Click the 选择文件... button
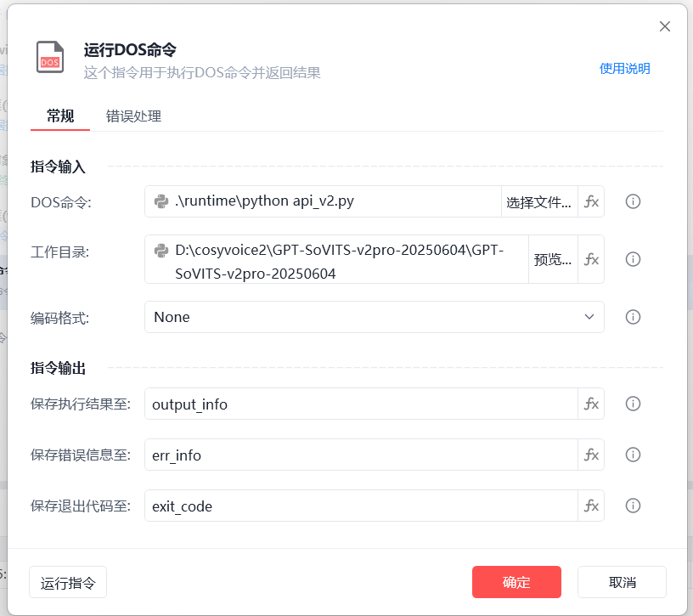693x616 pixels. click(539, 202)
